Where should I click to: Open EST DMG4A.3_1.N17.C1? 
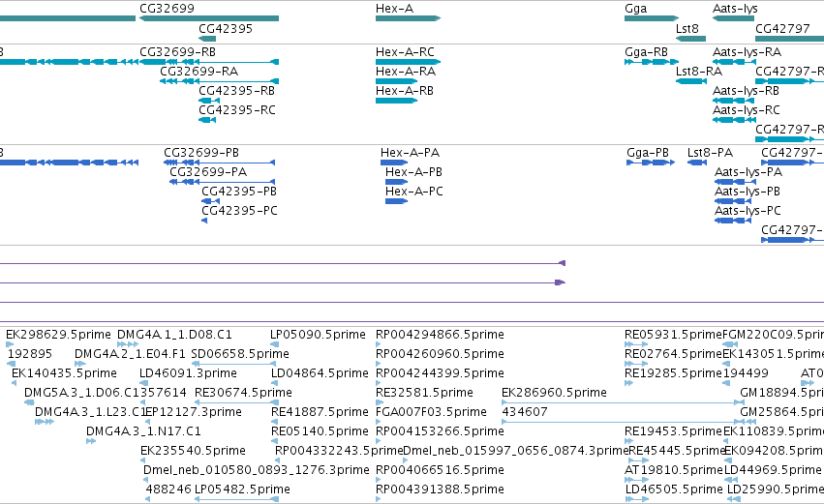[x=143, y=432]
